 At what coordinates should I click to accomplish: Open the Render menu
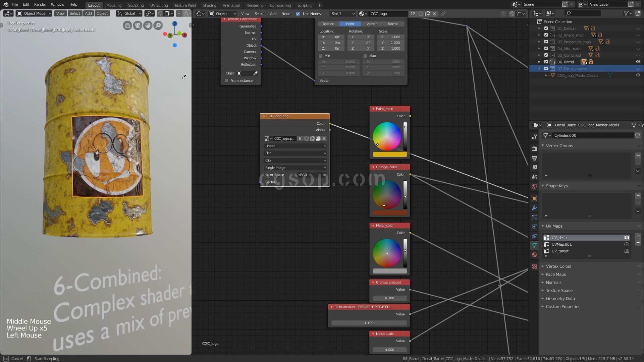pyautogui.click(x=40, y=4)
